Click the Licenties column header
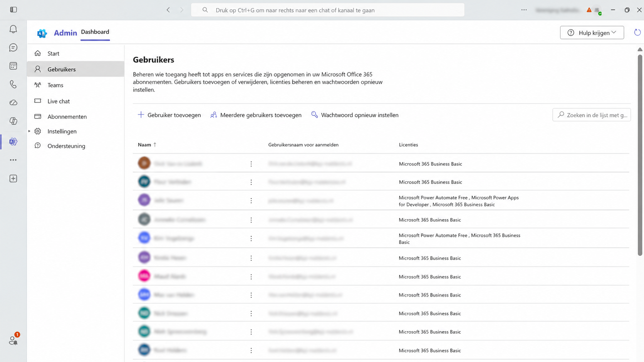Image resolution: width=644 pixels, height=362 pixels. 408,145
